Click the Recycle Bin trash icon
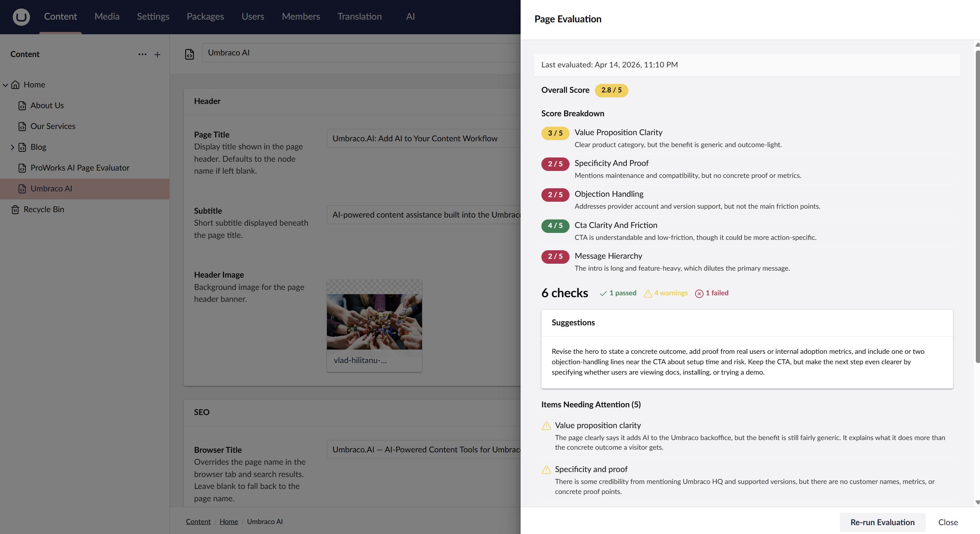 [x=15, y=209]
